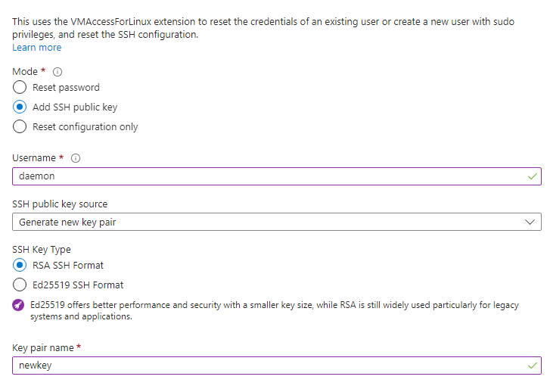
Task: Click the SSH public key source label
Action: tap(60, 204)
